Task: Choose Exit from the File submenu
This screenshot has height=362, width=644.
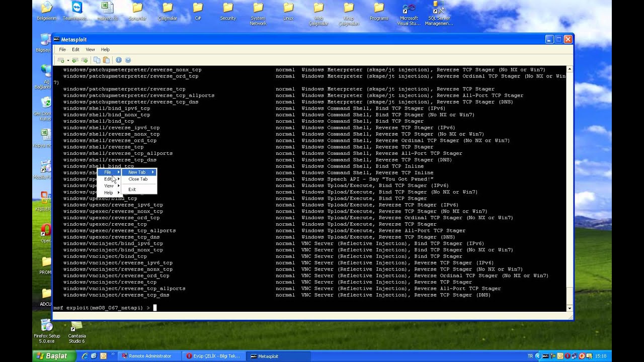Action: (x=139, y=190)
